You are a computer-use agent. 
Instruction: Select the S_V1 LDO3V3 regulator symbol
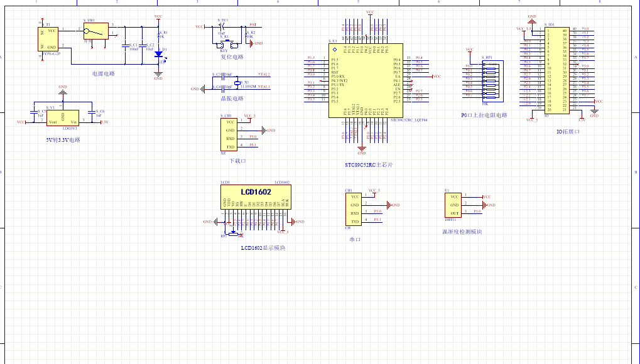(x=62, y=118)
